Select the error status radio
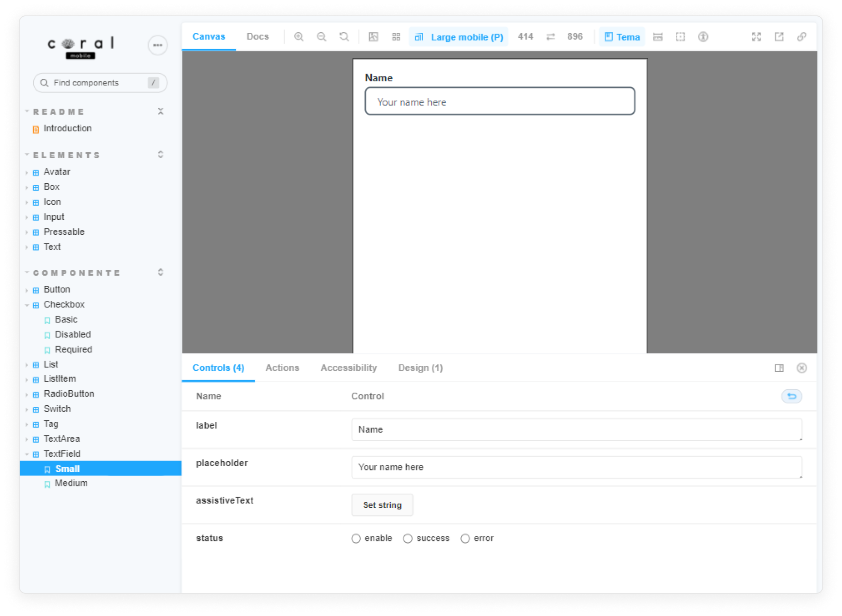The width and height of the screenshot is (842, 616). coord(465,538)
